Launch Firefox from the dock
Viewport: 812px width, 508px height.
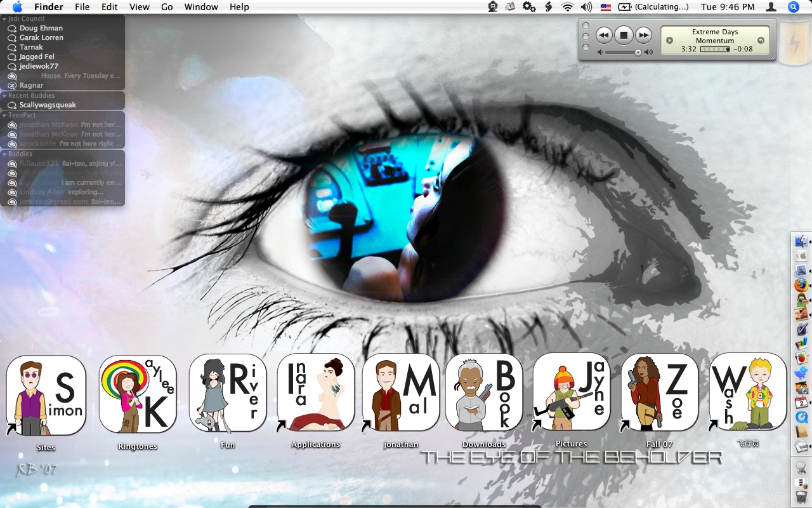802,285
